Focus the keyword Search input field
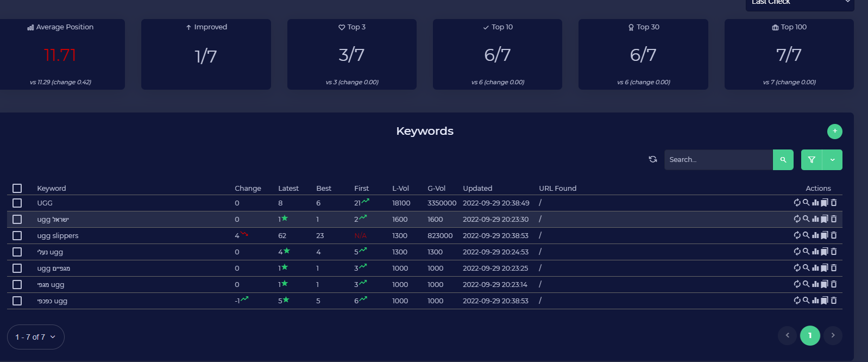The width and height of the screenshot is (868, 362). (x=718, y=160)
